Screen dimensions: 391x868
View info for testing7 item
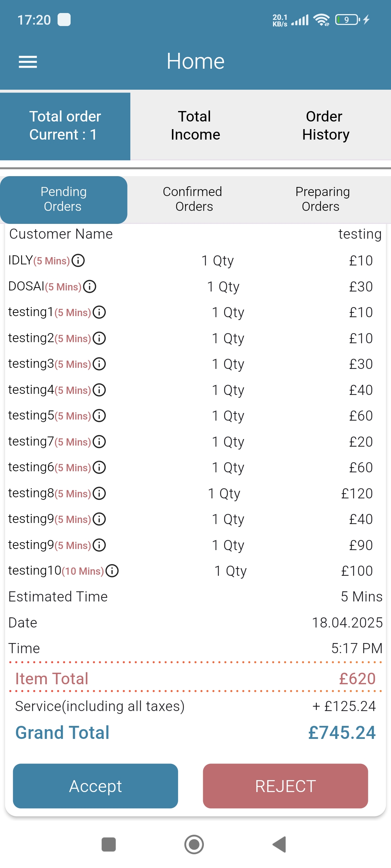[99, 442]
